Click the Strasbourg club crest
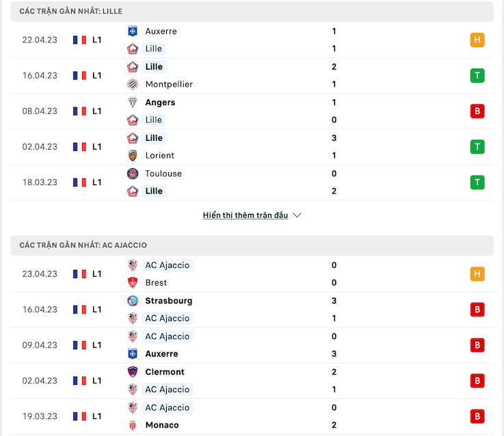The image size is (504, 436). [133, 301]
